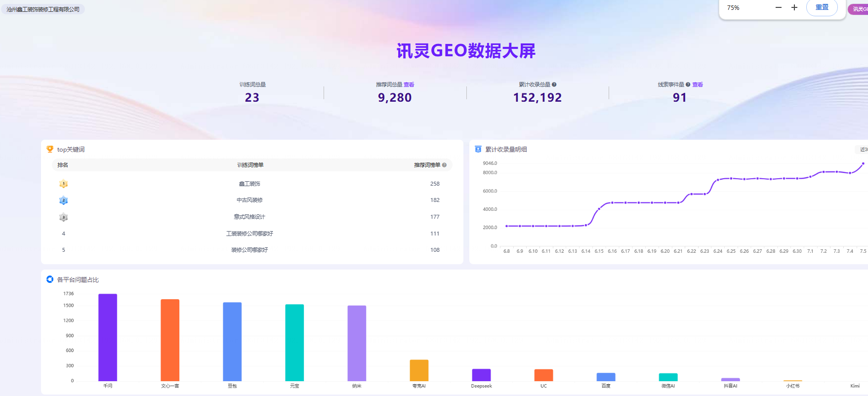Viewport: 868px width, 396px height.
Task: Click the 抖音AI axis label
Action: [730, 386]
